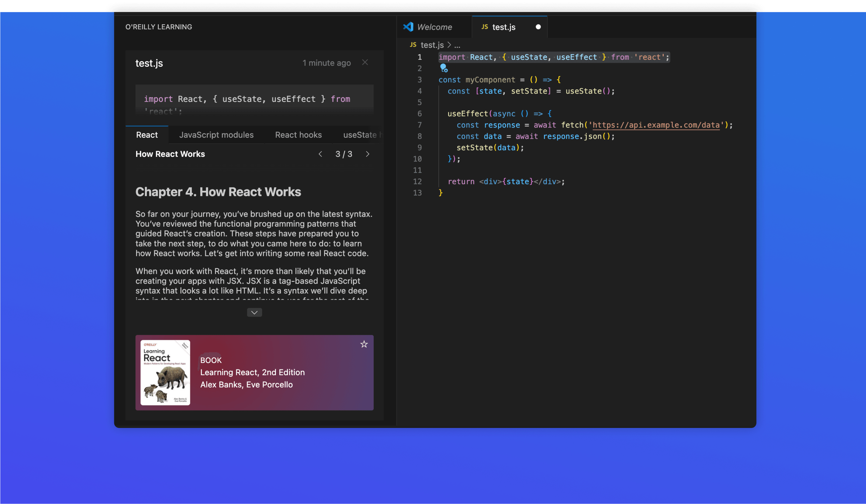Click 'myComponent' on line 3
This screenshot has width=866, height=504.
pos(490,80)
